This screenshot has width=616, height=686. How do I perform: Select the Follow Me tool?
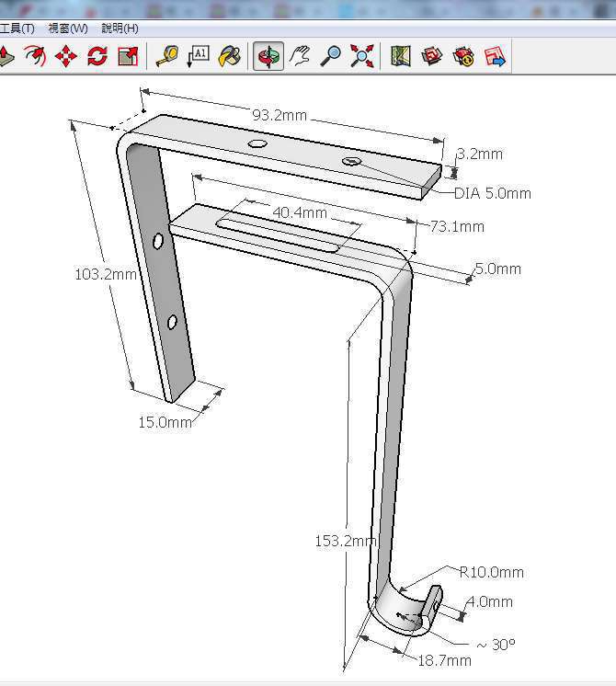click(36, 56)
